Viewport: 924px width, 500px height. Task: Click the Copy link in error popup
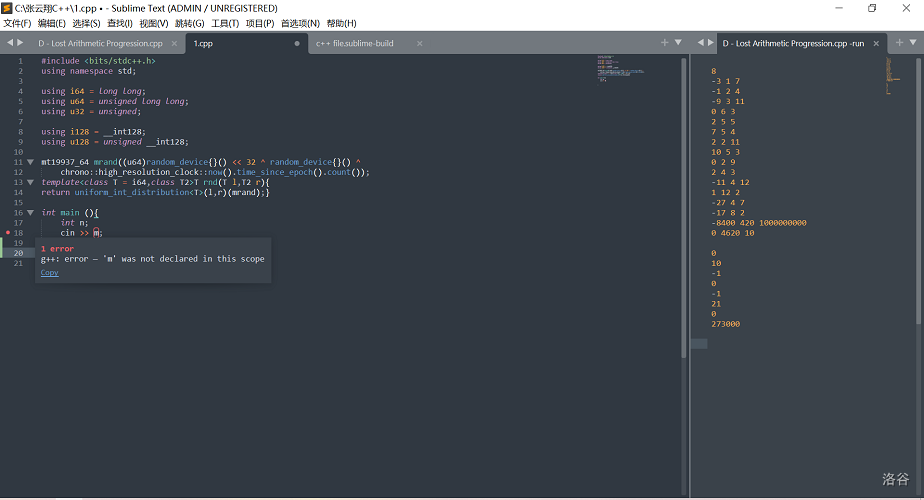[x=49, y=273]
